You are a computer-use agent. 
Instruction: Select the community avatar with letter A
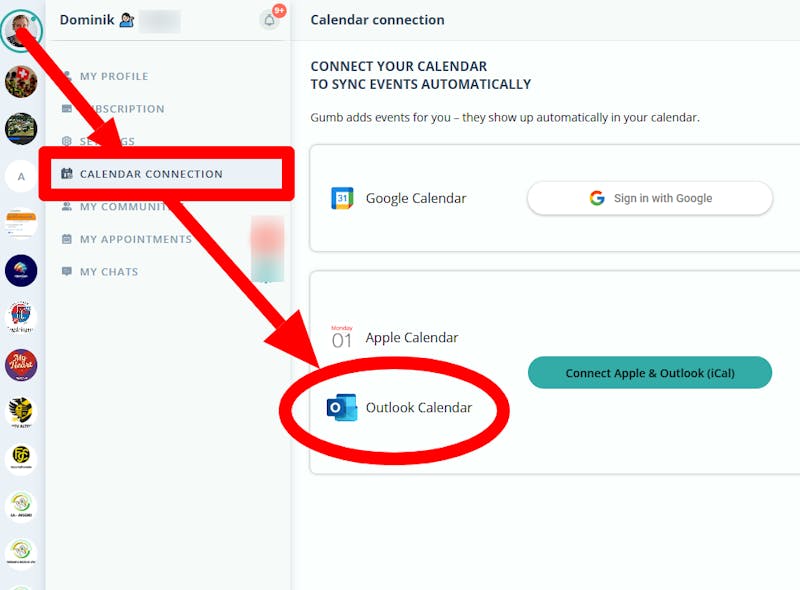21,177
